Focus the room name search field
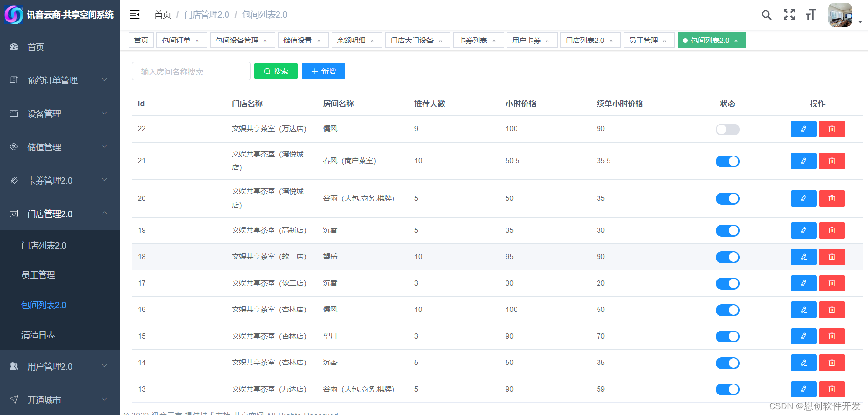The height and width of the screenshot is (415, 868). (x=191, y=71)
